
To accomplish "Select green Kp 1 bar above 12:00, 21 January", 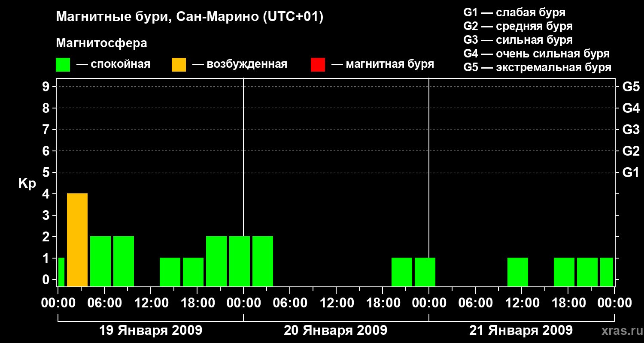I will tap(518, 272).
